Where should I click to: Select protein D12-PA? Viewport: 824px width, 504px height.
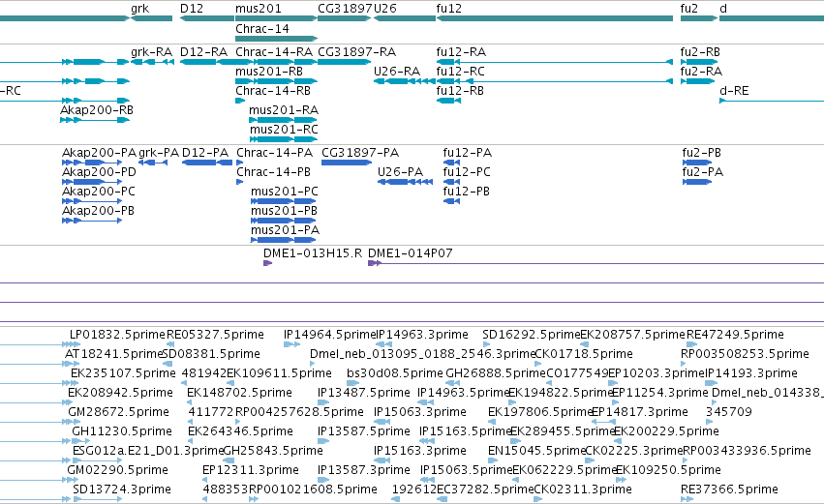(x=205, y=153)
